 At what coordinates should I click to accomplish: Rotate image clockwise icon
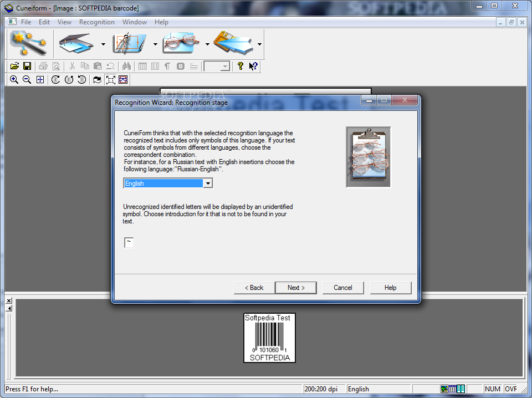click(55, 80)
